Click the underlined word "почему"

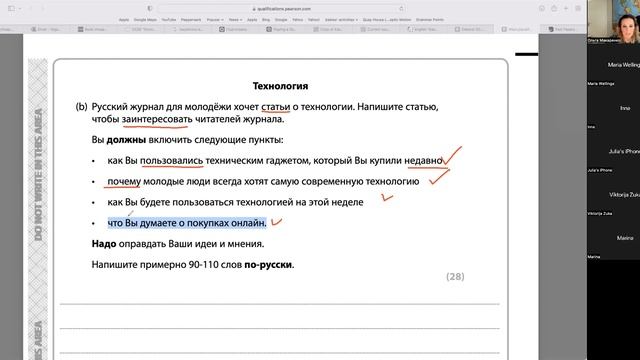click(x=124, y=182)
